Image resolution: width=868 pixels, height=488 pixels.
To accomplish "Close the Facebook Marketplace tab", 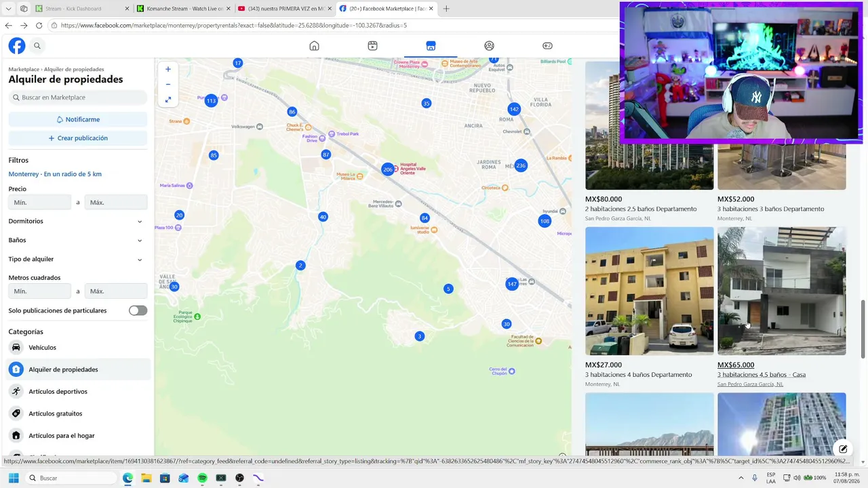I will pyautogui.click(x=431, y=9).
